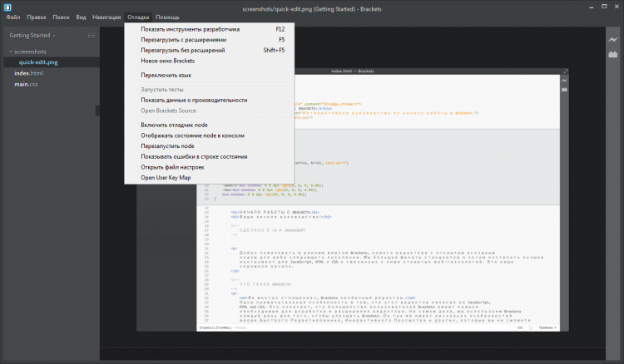Viewport: 624px width, 364px height.
Task: Toggle Включить отладчик node
Action: point(174,125)
